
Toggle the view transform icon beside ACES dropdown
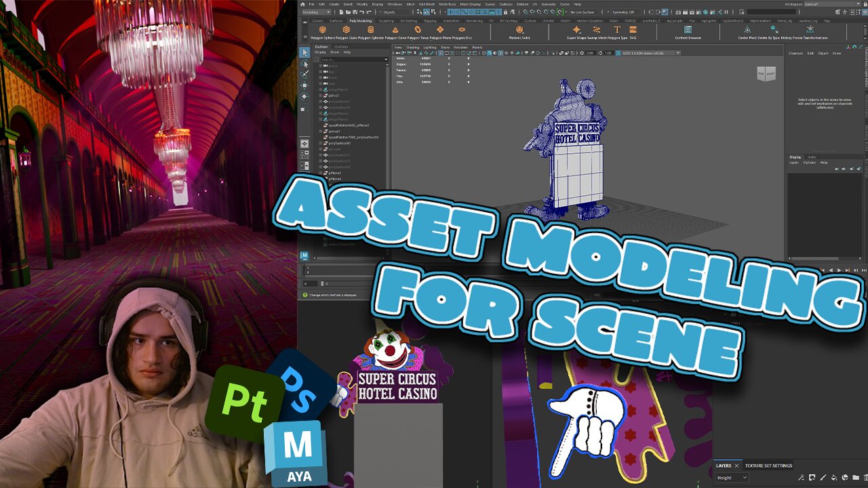point(618,53)
